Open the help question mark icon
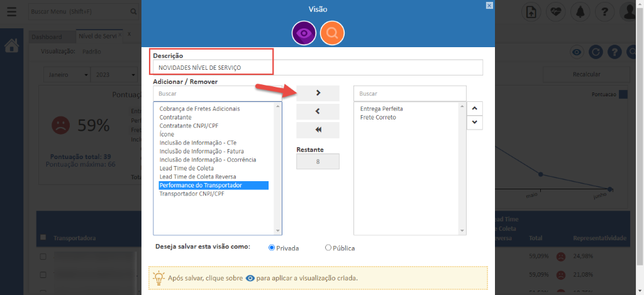The width and height of the screenshot is (644, 295). (x=604, y=12)
